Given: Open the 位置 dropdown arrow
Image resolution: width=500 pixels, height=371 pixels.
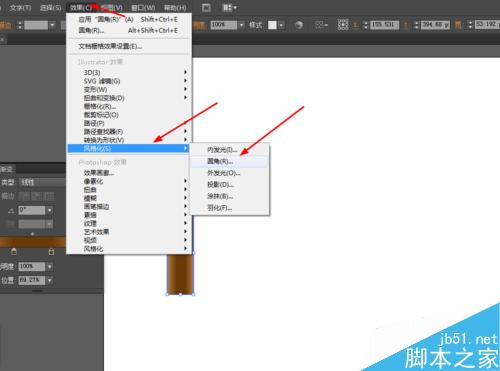Looking at the screenshot, I should 50,280.
